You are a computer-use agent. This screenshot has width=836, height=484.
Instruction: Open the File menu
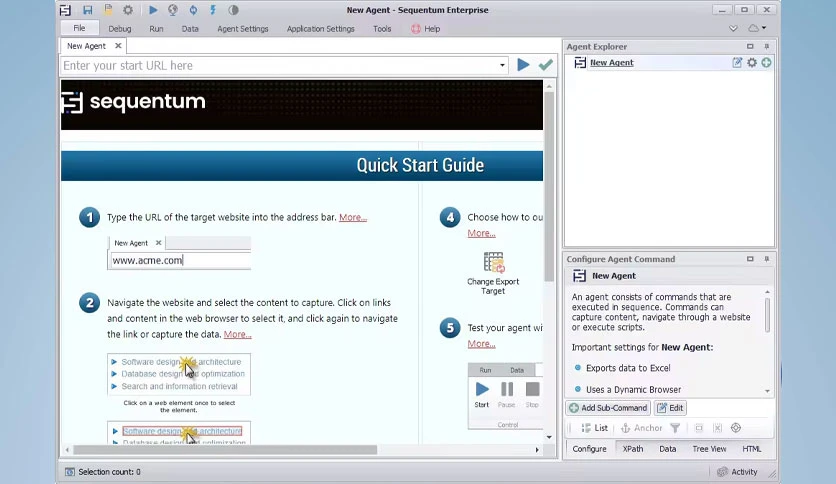79,28
